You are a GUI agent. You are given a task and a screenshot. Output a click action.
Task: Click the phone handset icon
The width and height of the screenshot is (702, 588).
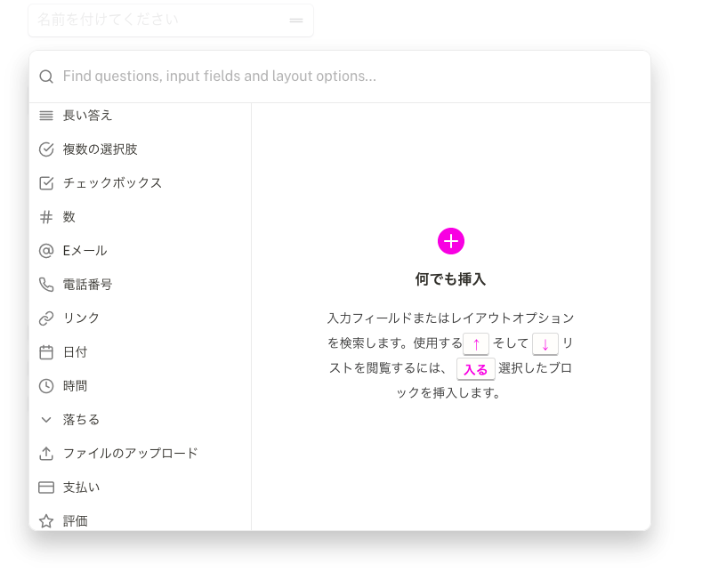(x=46, y=285)
